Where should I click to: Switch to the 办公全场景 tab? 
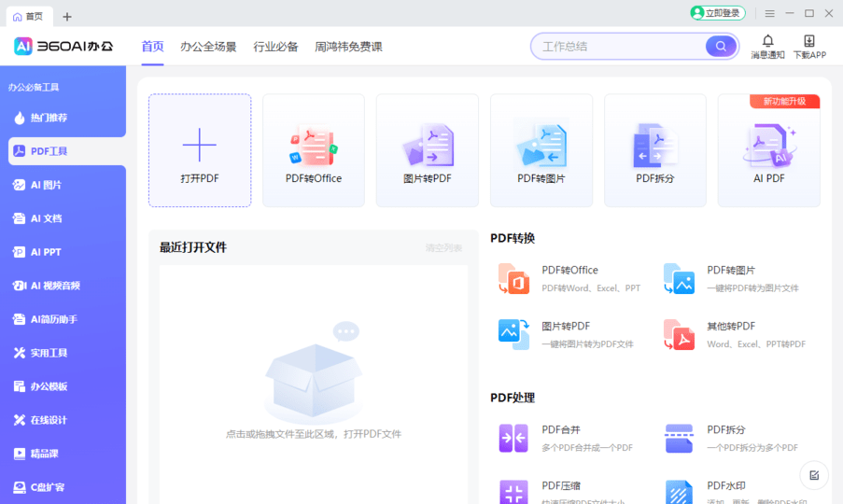click(x=208, y=47)
